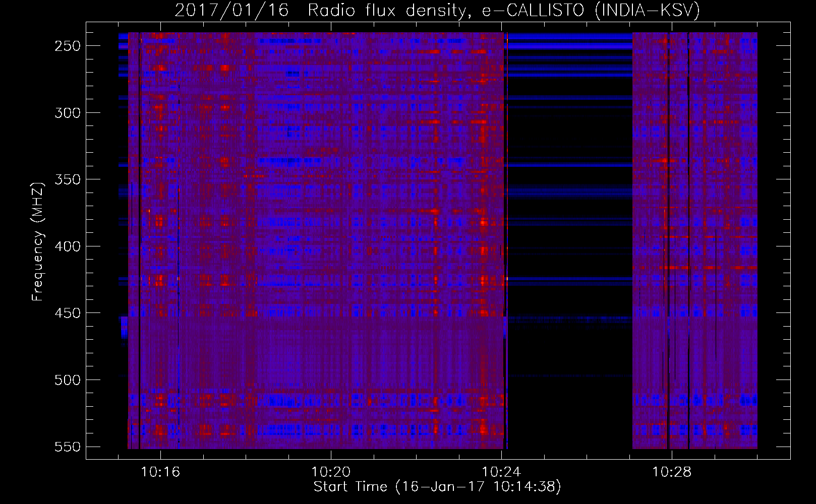Click the 10:28 time tick label
The height and width of the screenshot is (504, 816).
[672, 472]
